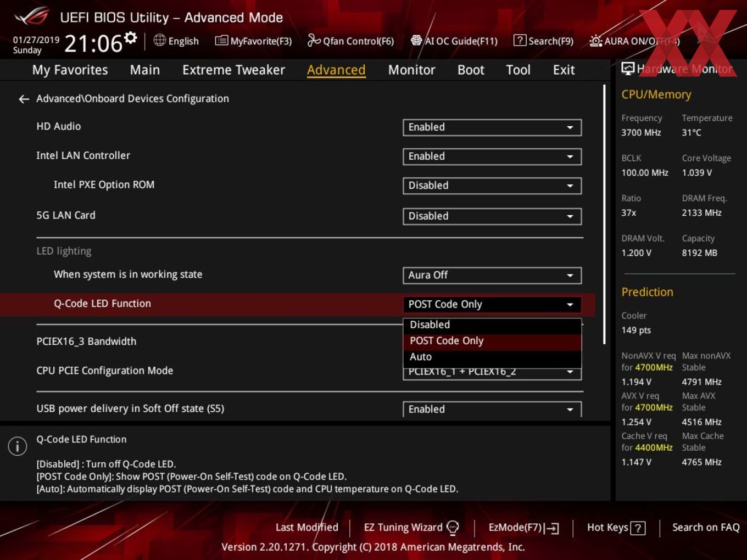Image resolution: width=747 pixels, height=560 pixels.
Task: Open MyFavorite(F3)
Action: 261,41
